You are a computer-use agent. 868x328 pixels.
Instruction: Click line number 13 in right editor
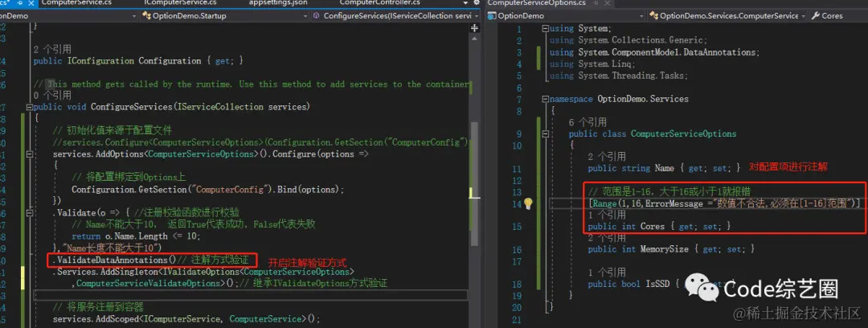[x=517, y=191]
